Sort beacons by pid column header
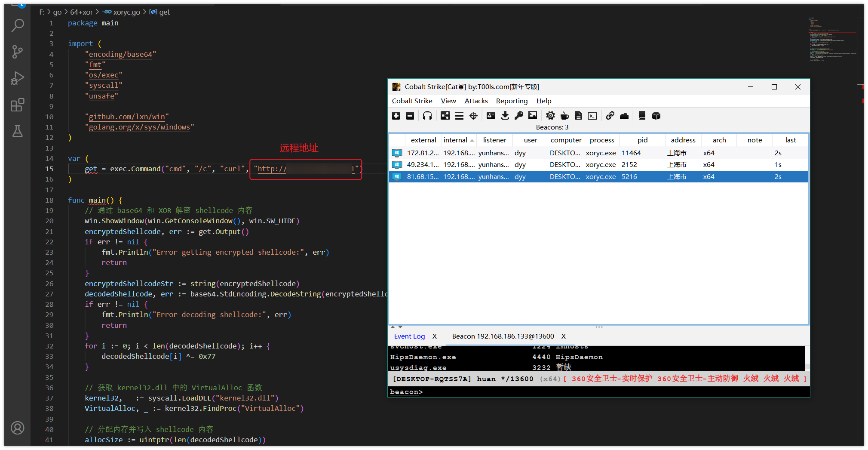Image resolution: width=868 pixels, height=450 pixels. (x=642, y=140)
